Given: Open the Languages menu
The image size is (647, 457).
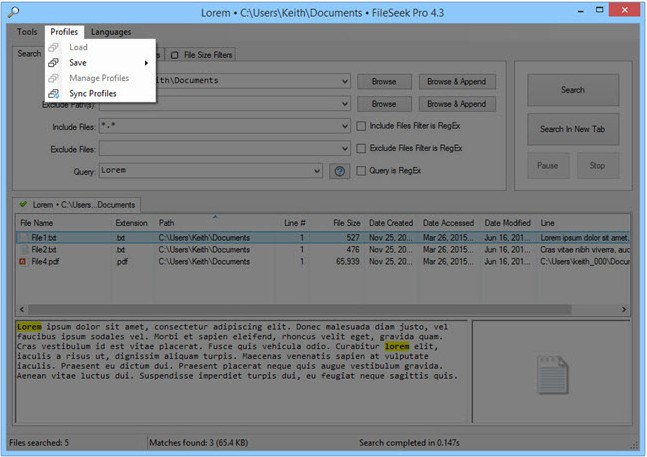Looking at the screenshot, I should [111, 32].
